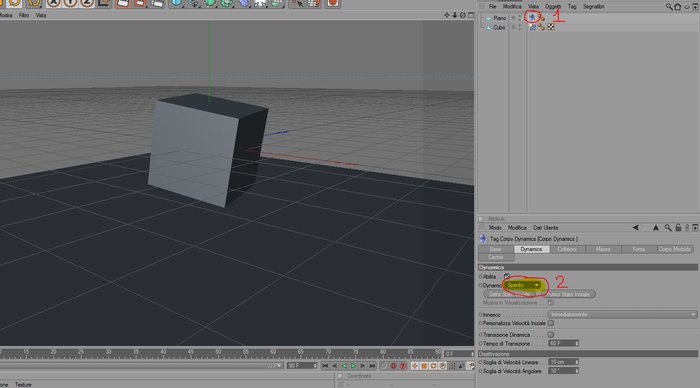
Task: Click the Soglia di Velocità Angolare stepper arrows
Action: [576, 371]
